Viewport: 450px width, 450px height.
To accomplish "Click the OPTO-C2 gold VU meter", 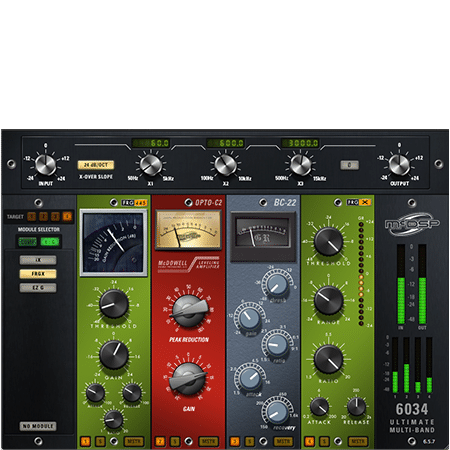I will pos(188,230).
